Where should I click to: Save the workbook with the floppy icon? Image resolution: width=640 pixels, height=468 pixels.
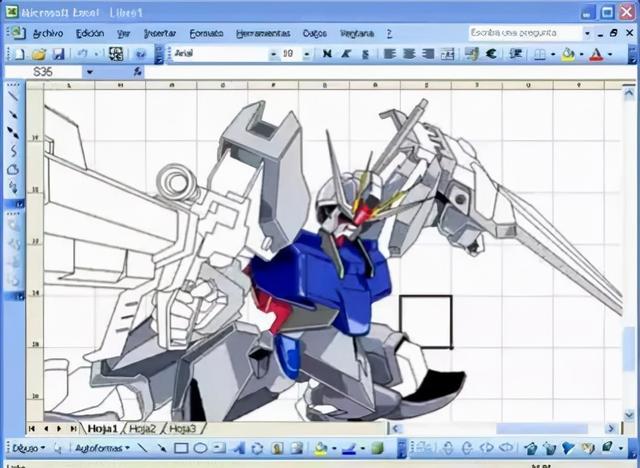coord(59,54)
